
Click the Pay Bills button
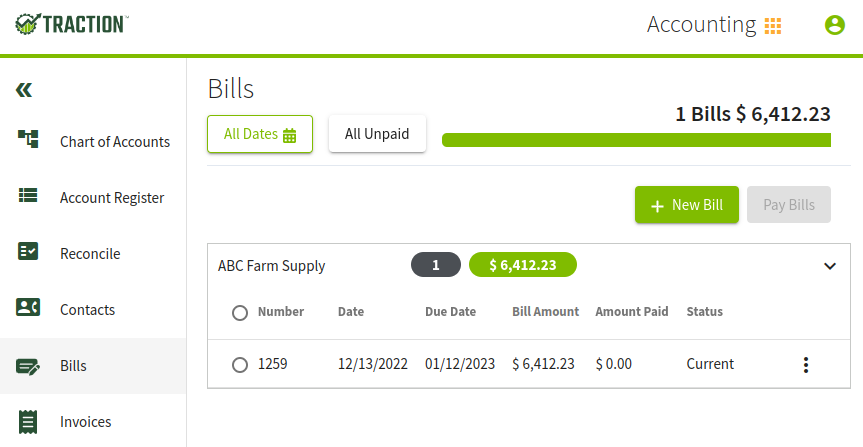click(x=789, y=205)
